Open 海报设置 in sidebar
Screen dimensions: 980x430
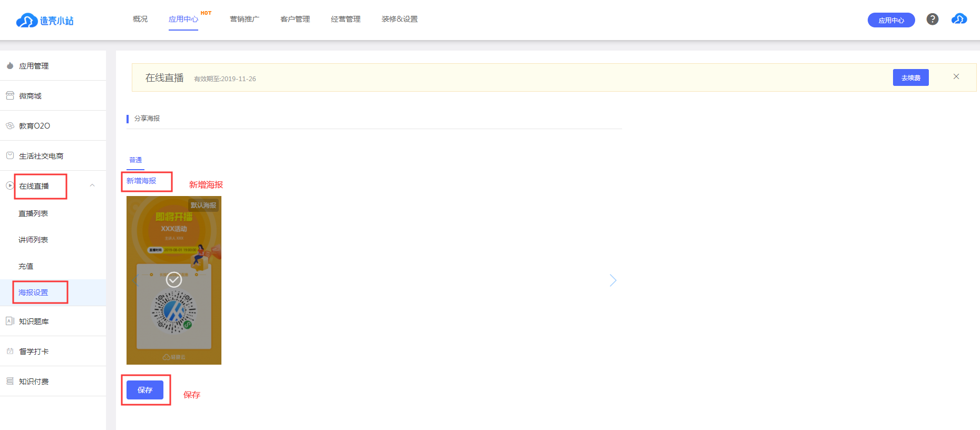[x=33, y=292]
